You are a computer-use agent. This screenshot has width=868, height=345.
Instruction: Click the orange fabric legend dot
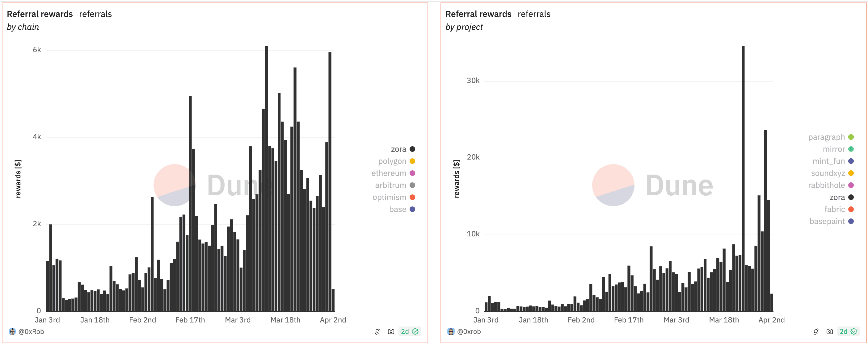pos(851,209)
